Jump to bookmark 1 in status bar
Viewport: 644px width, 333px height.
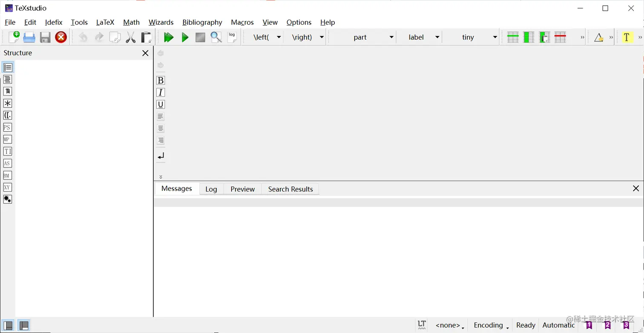click(589, 325)
